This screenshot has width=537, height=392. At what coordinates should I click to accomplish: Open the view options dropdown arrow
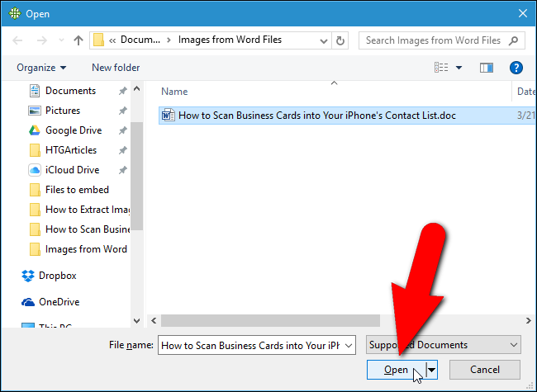pos(459,68)
